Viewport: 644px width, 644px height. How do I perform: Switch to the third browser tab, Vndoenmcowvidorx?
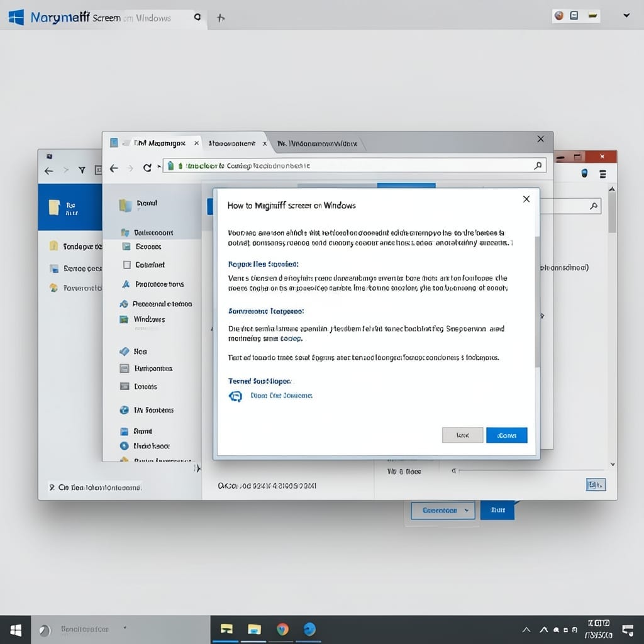tap(317, 143)
